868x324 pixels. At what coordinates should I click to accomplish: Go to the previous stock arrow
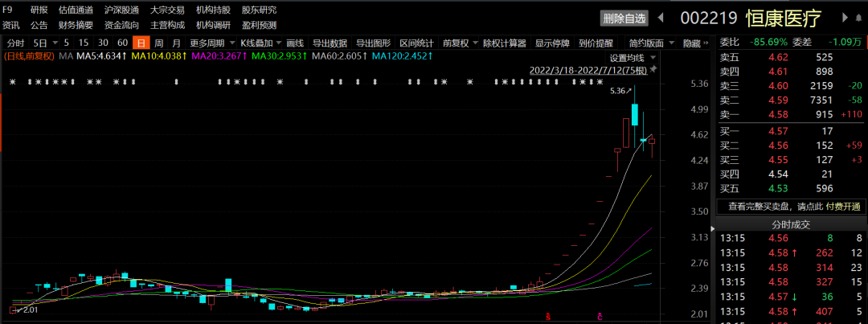tap(661, 18)
